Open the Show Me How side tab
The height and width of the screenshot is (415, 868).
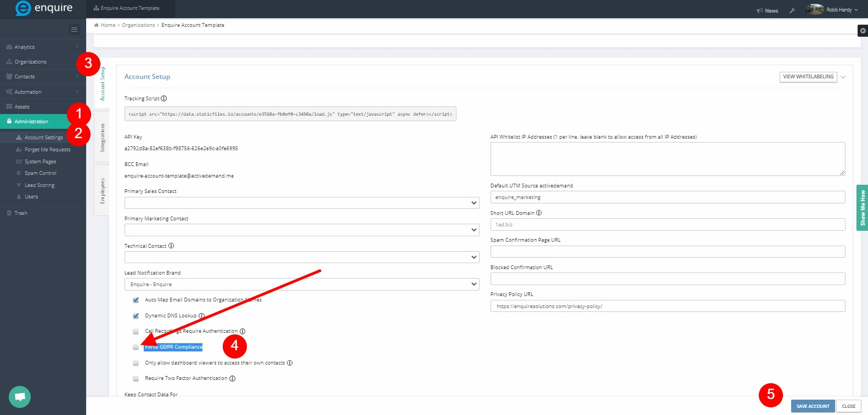pos(863,208)
